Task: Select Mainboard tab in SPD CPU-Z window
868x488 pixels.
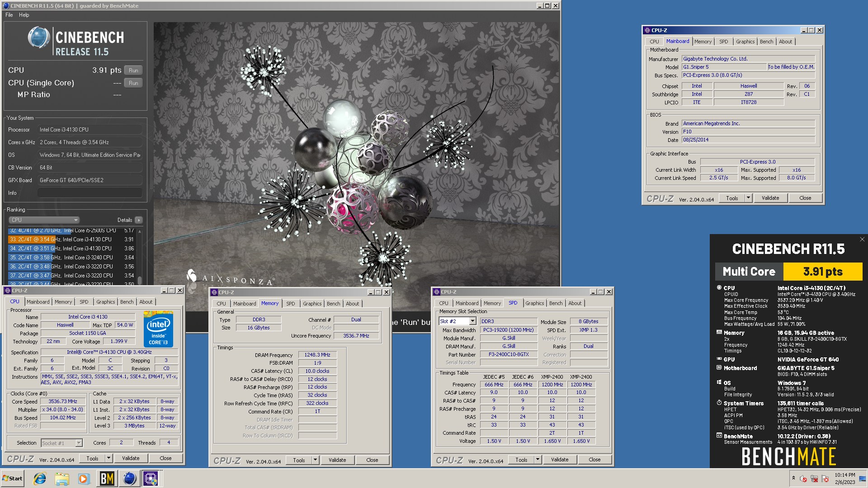Action: (467, 303)
